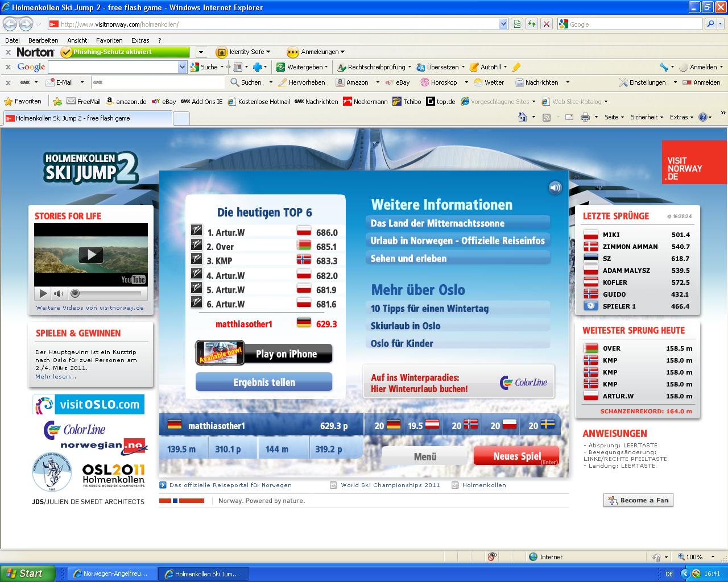Play the Stories for Life video
728x582 pixels.
91,255
